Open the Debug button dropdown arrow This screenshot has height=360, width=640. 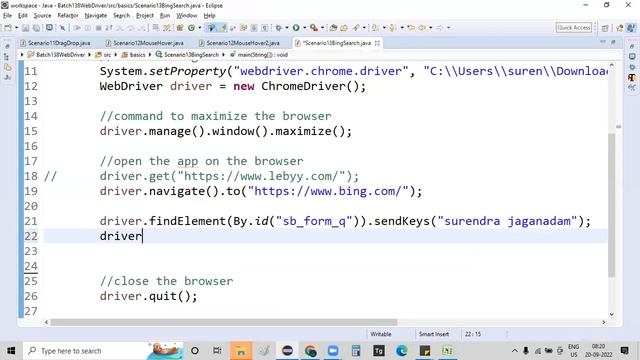point(287,28)
